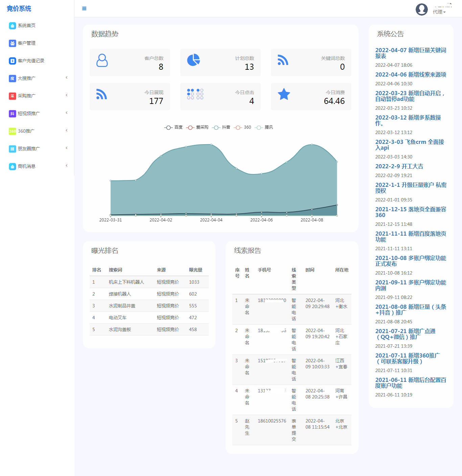Click the 搜索词 column header
The image size is (462, 476).
tap(115, 270)
